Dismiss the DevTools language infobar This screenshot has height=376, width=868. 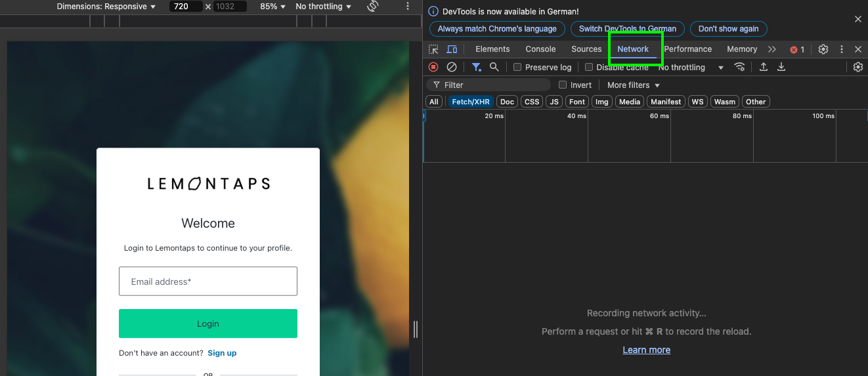click(x=857, y=20)
